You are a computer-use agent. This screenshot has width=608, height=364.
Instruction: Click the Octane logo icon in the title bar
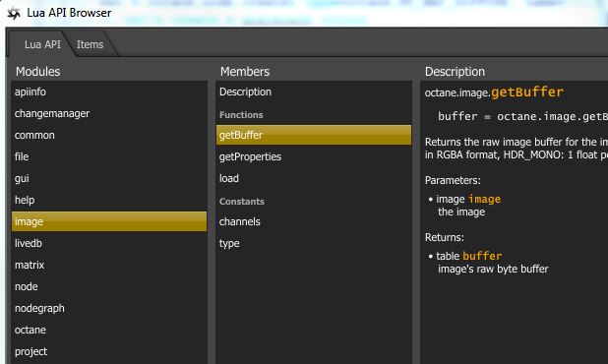tap(14, 13)
